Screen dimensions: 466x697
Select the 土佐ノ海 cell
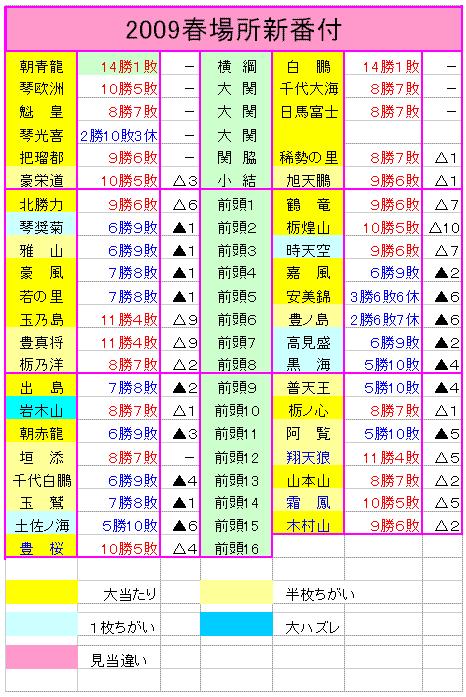pyautogui.click(x=41, y=524)
